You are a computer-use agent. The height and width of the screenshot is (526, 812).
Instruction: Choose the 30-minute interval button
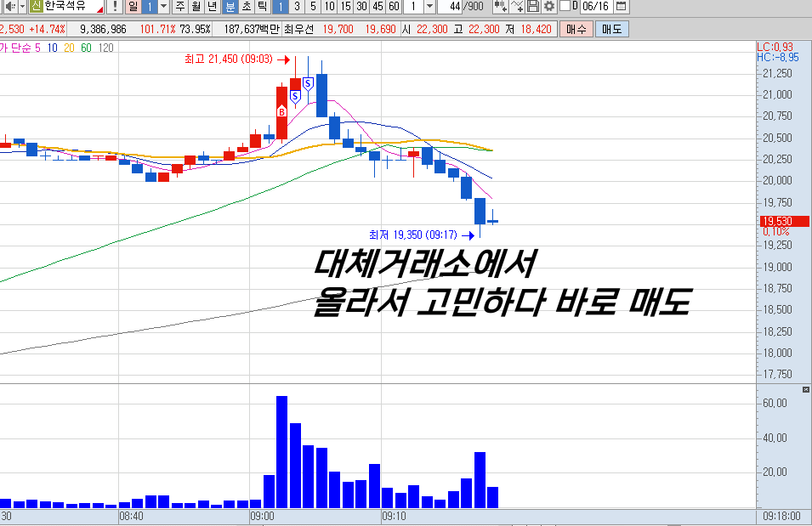pos(361,6)
